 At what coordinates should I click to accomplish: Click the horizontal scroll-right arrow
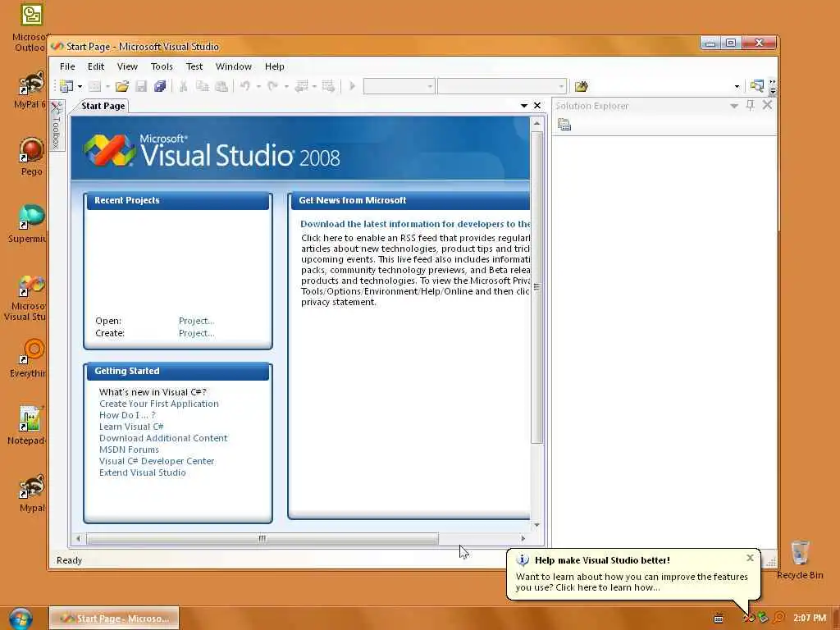523,538
